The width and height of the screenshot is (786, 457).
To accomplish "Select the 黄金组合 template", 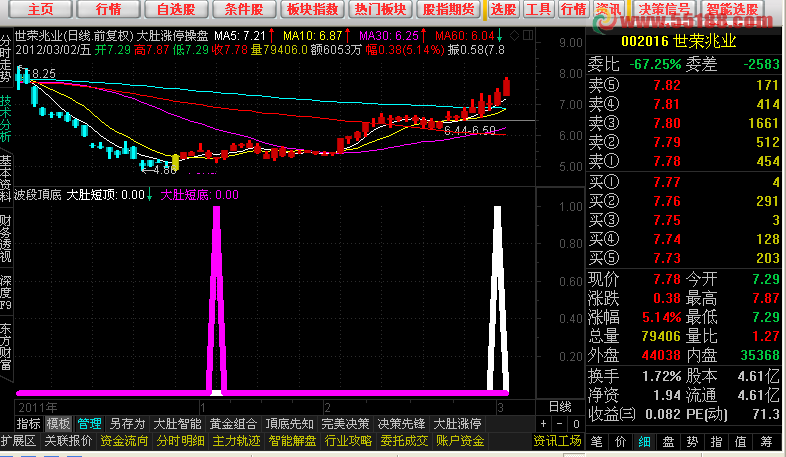I will tap(234, 424).
